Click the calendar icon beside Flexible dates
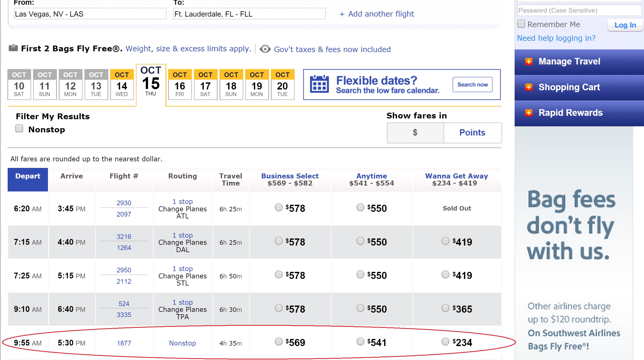This screenshot has width=644, height=360. click(319, 84)
